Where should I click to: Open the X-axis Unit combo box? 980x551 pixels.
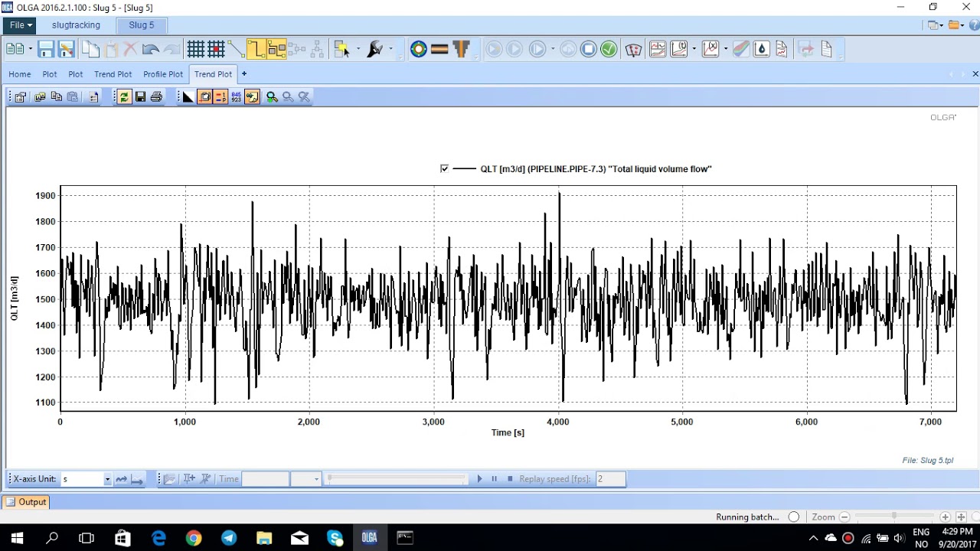coord(87,479)
